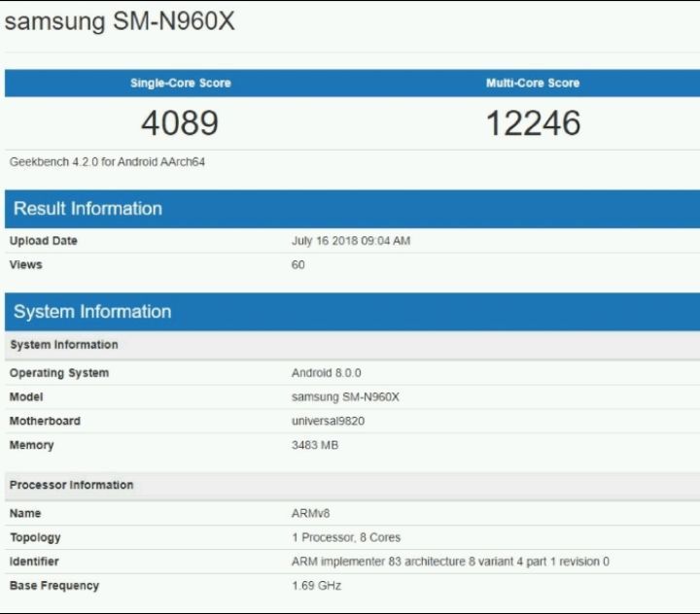Image resolution: width=700 pixels, height=614 pixels.
Task: Click the 'samsung SM-N960X' page title
Action: (120, 21)
